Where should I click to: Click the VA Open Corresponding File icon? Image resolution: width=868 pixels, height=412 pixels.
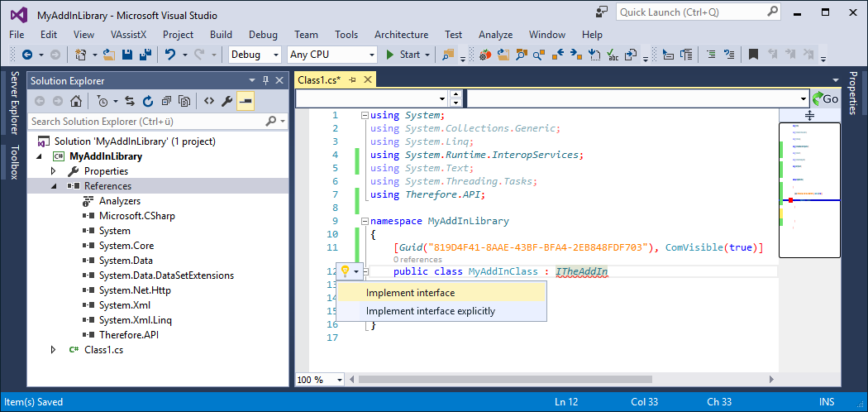pyautogui.click(x=631, y=55)
